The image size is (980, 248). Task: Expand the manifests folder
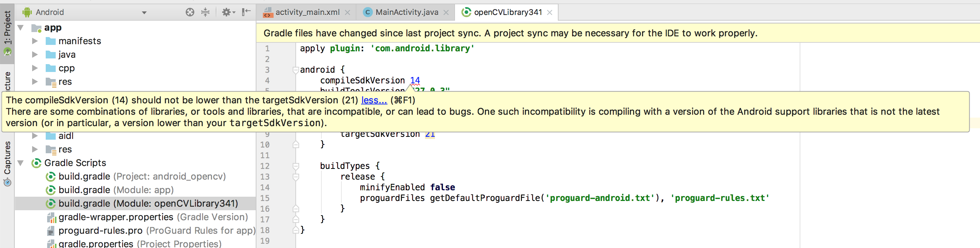coord(35,41)
